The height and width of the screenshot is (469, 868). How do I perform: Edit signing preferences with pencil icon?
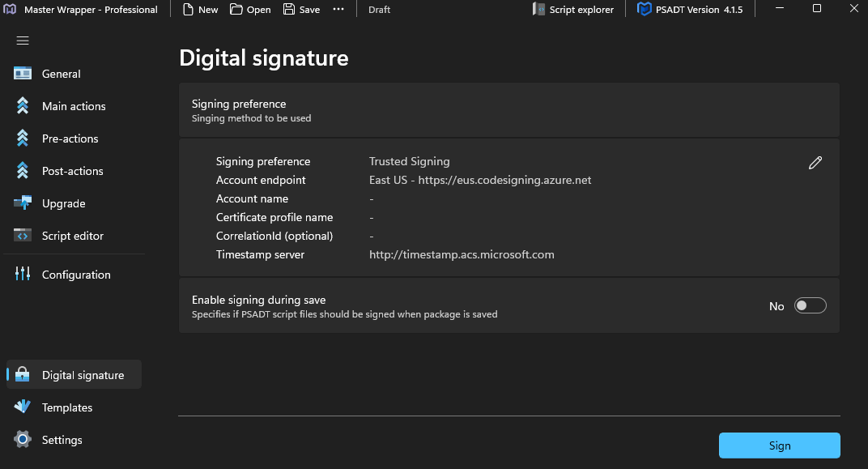point(815,163)
